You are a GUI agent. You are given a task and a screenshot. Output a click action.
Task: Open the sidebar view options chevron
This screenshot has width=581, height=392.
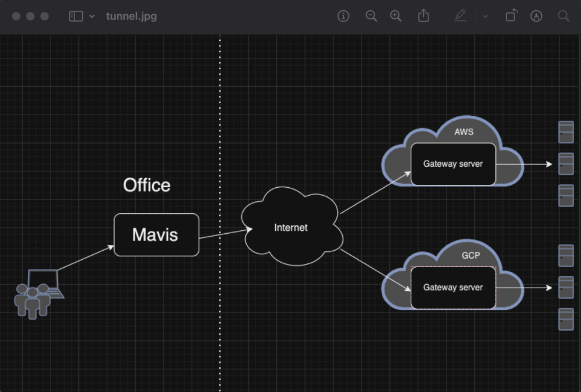pyautogui.click(x=92, y=16)
